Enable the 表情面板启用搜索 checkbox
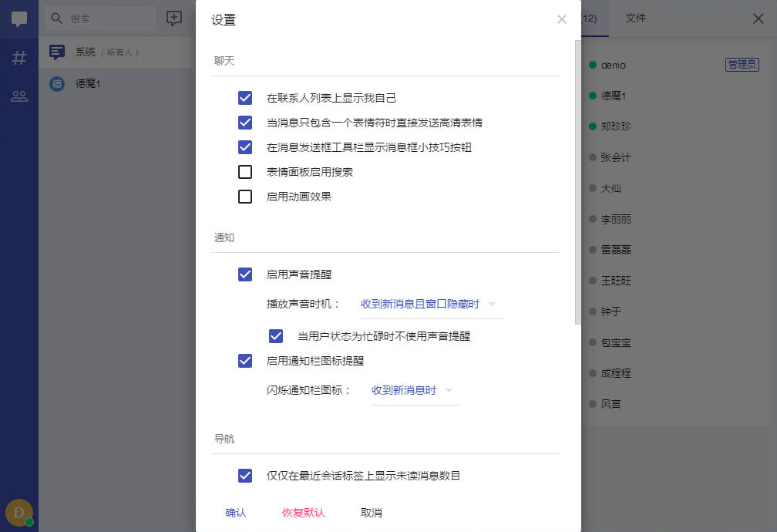 pyautogui.click(x=244, y=172)
